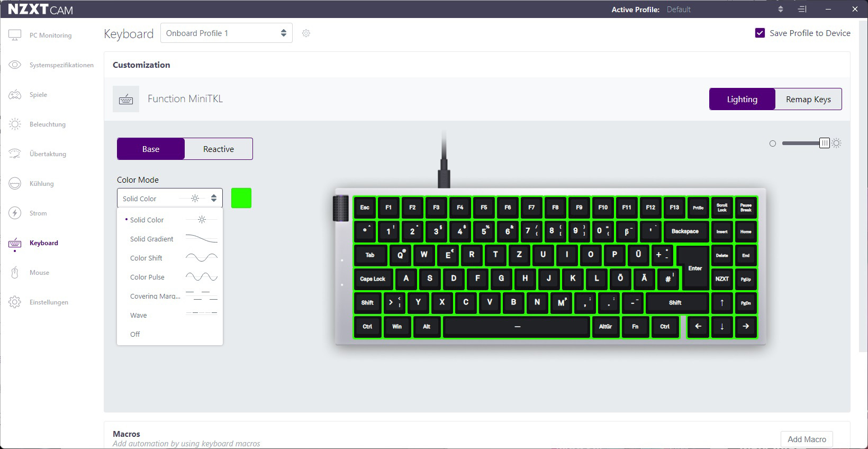Viewport: 868px width, 449px height.
Task: Click the brightness slider handle
Action: 825,143
